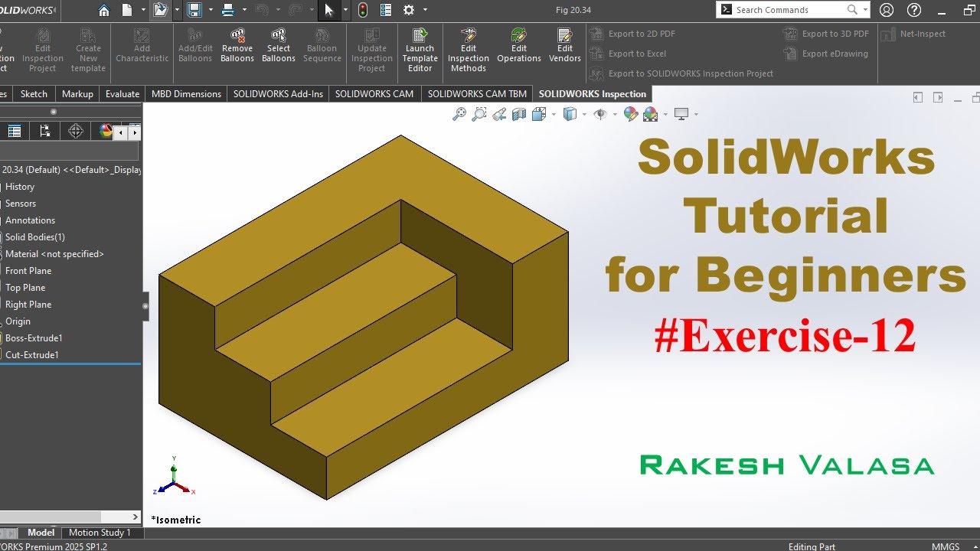
Task: Select Front Plane in feature tree
Action: (x=28, y=271)
